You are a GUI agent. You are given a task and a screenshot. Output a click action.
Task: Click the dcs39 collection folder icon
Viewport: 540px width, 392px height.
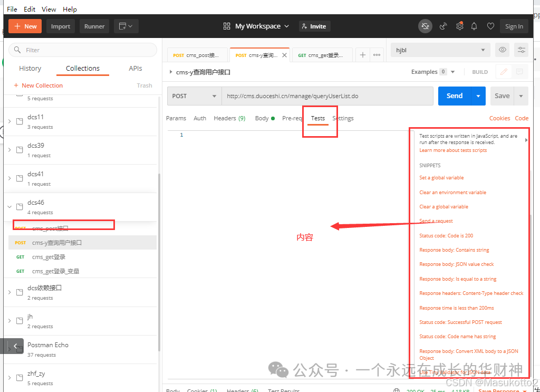click(20, 150)
